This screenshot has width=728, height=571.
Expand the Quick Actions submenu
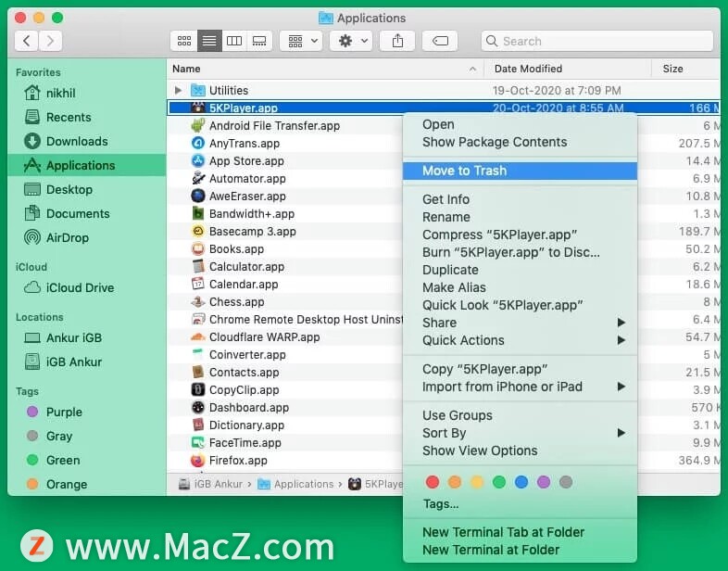[x=520, y=340]
